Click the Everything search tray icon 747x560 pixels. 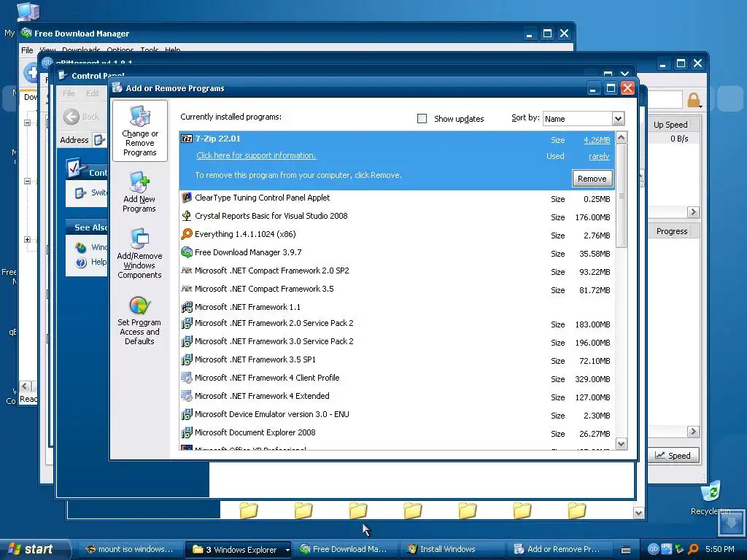tap(693, 549)
